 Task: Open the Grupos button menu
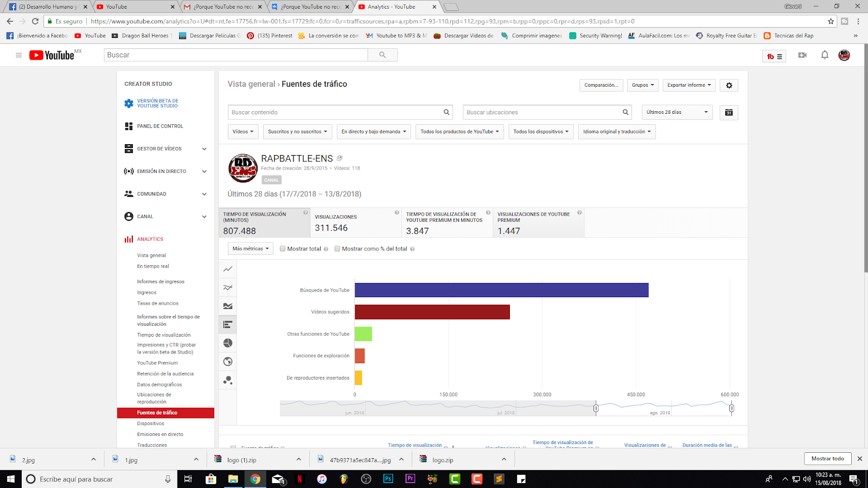click(x=643, y=85)
